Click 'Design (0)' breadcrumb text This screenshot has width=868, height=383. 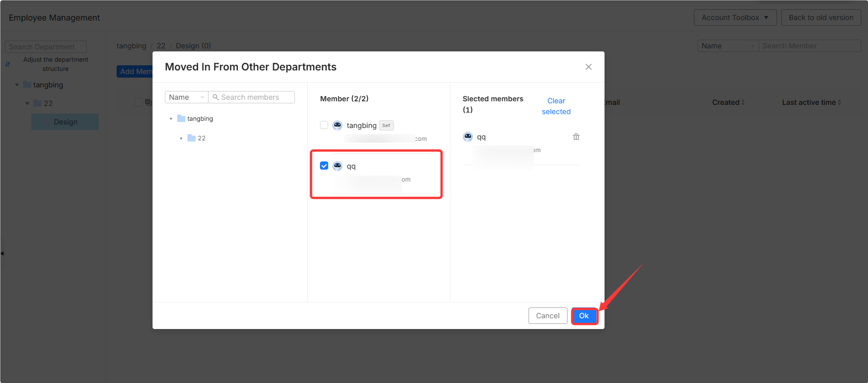pos(193,46)
